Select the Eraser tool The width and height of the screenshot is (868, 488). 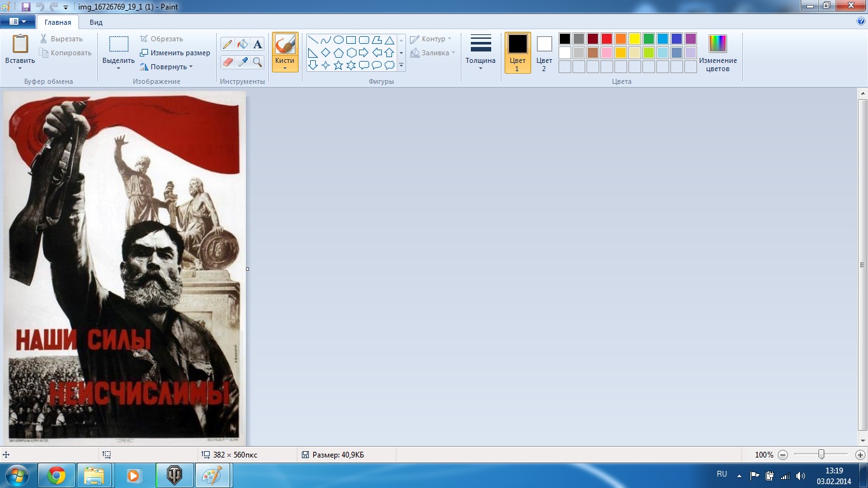click(x=227, y=62)
